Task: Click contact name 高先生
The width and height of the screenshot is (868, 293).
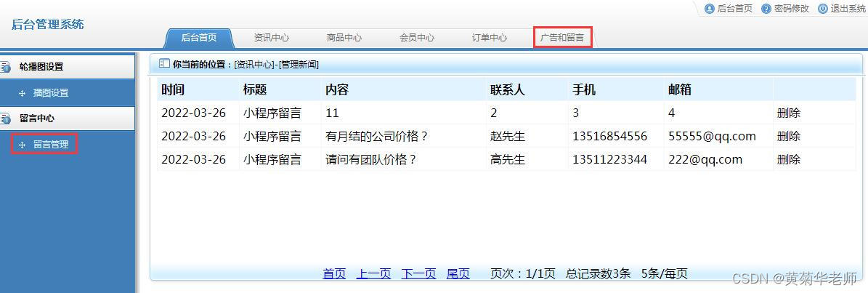Action: [508, 159]
